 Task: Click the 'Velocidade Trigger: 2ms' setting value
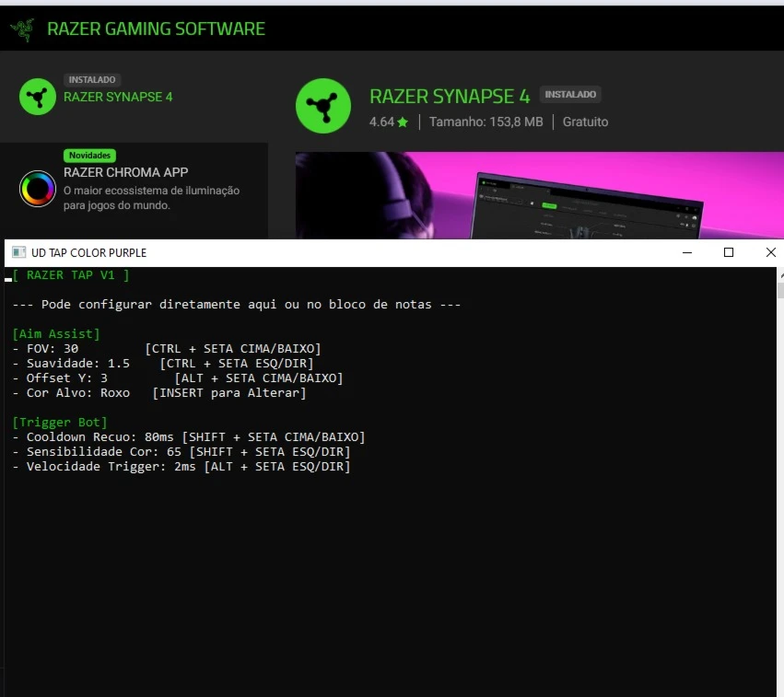[111, 467]
